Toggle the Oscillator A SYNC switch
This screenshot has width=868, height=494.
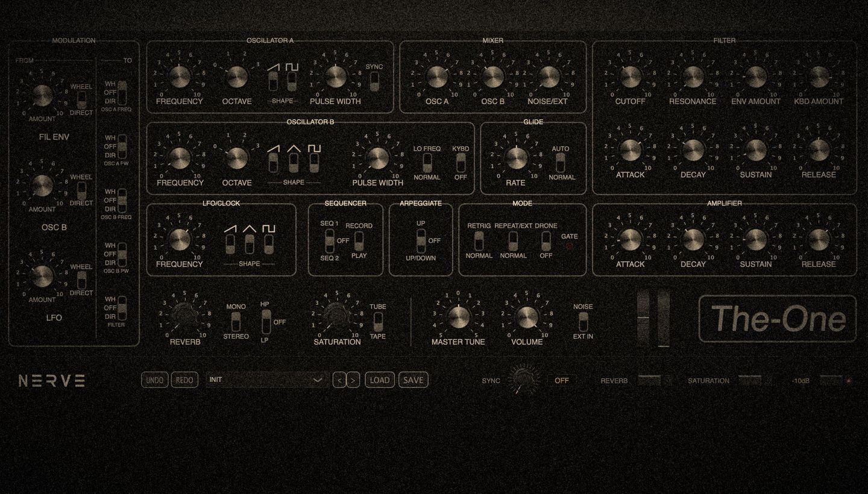374,81
